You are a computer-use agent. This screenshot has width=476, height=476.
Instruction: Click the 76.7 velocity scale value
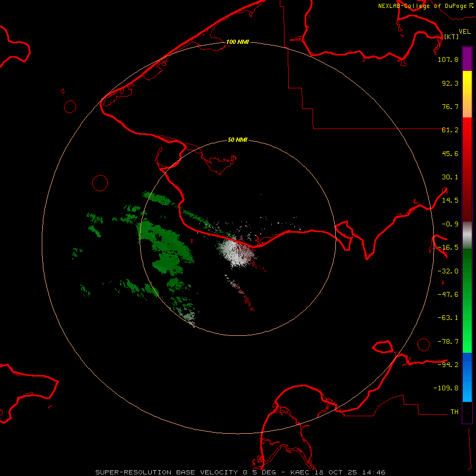click(450, 106)
